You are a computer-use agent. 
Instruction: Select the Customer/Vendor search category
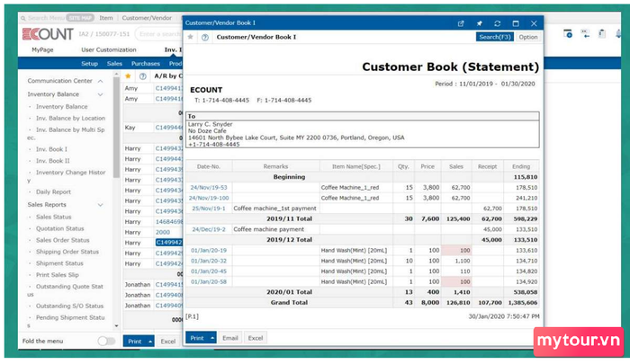pos(147,18)
